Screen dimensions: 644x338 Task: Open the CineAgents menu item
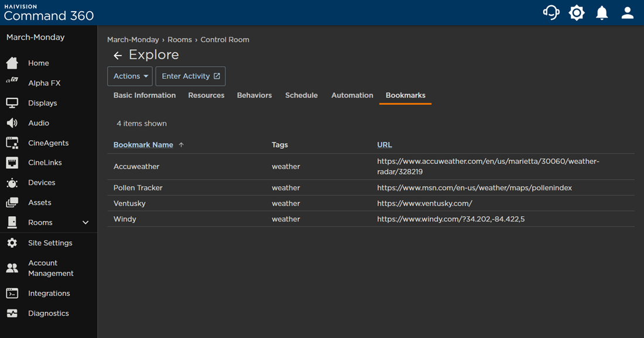(49, 143)
